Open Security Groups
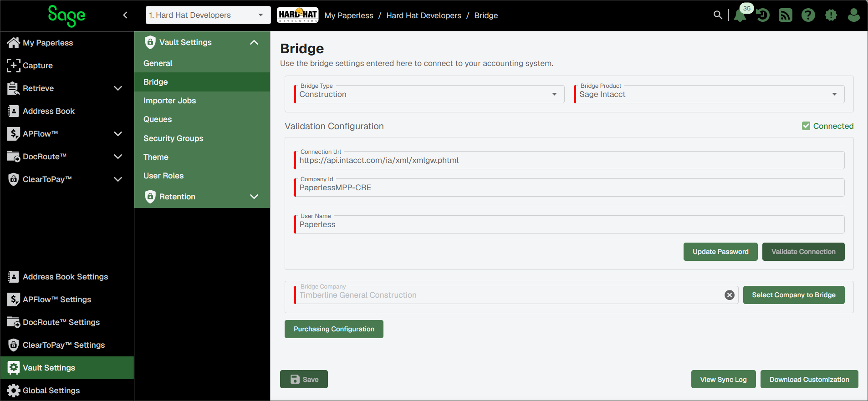868x401 pixels. tap(202, 138)
